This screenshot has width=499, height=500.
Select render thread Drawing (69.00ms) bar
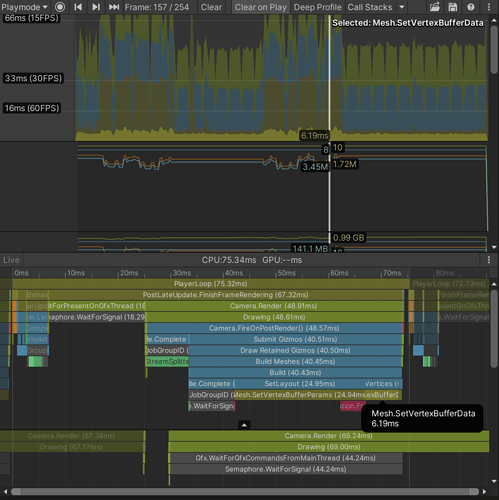coord(329,447)
